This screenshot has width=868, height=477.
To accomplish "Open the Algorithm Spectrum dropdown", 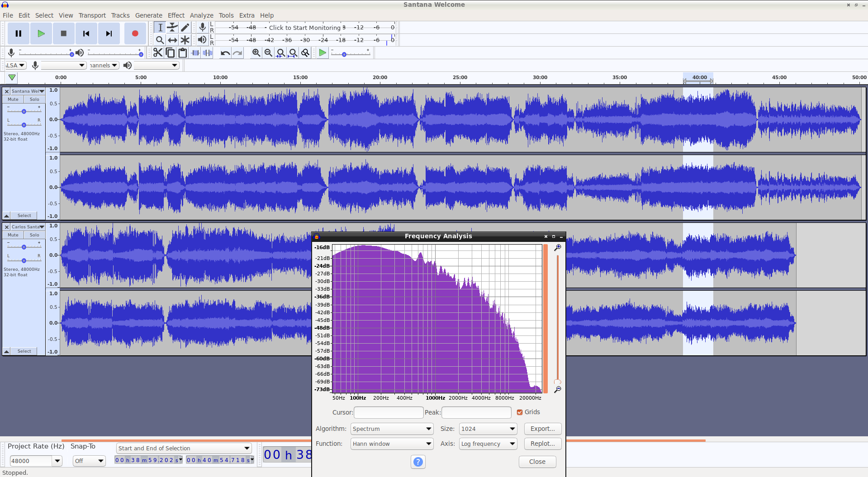I will [392, 429].
